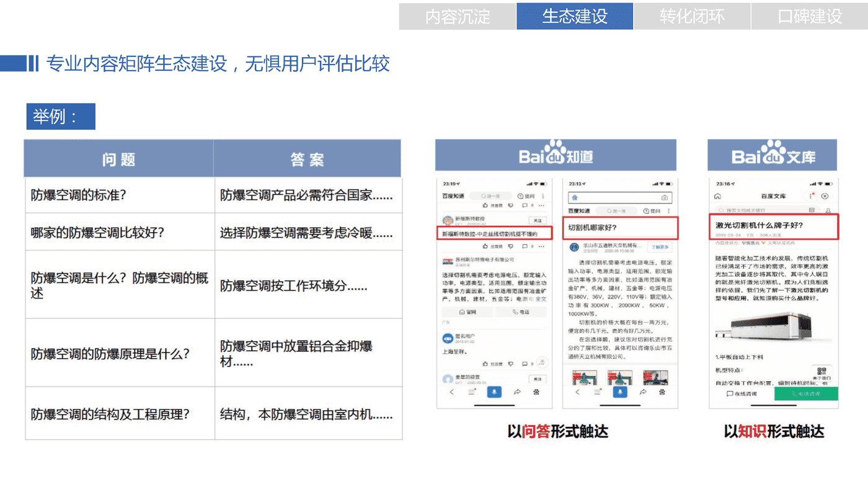
Task: Open the list menu icon in the 切割机哪家好 phone
Action: (x=598, y=392)
